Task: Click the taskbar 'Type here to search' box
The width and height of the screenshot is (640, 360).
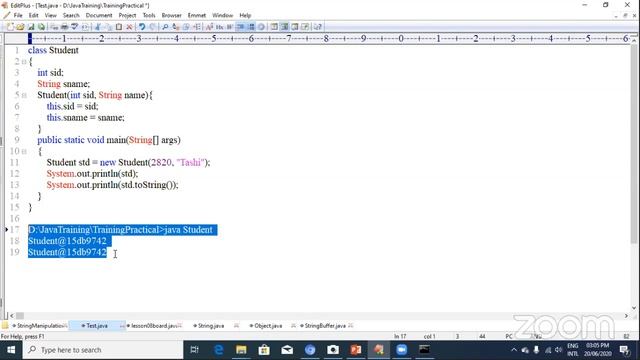Action: tap(103, 350)
